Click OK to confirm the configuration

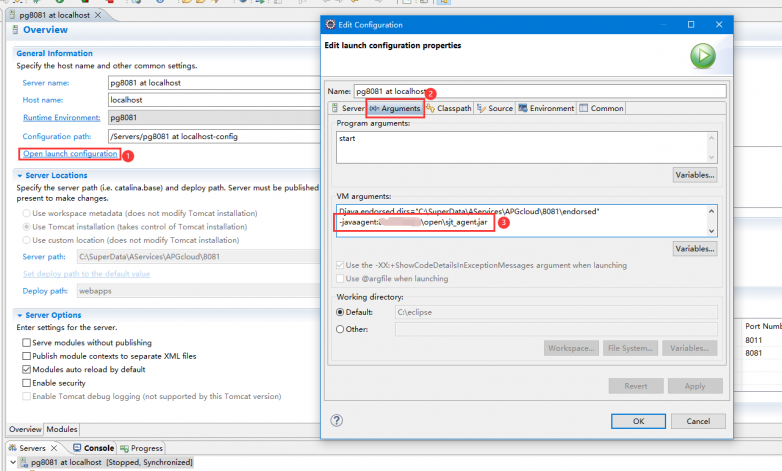[638, 421]
